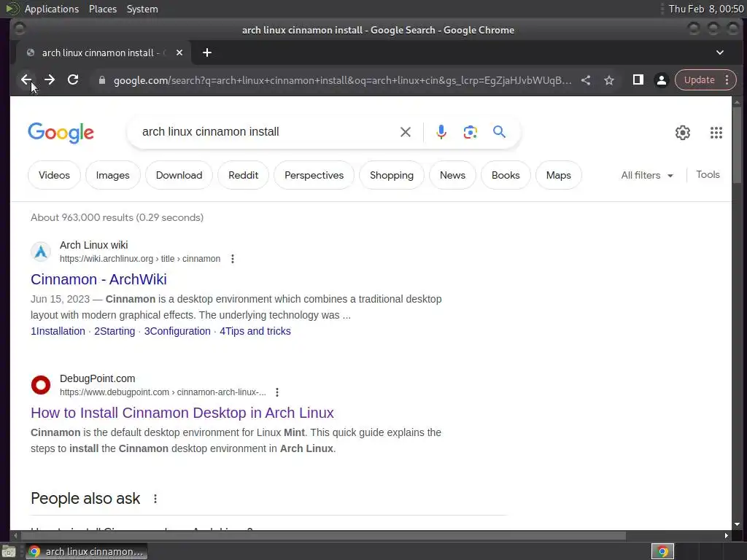Viewport: 747px width, 560px height.
Task: Open the All filters dropdown
Action: click(x=647, y=175)
